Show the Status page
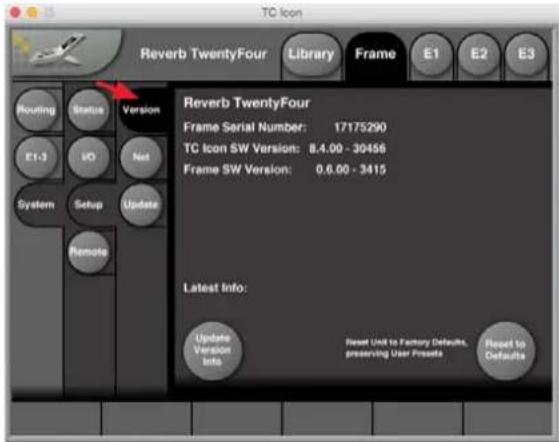Image resolution: width=559 pixels, height=442 pixels. pyautogui.click(x=88, y=110)
